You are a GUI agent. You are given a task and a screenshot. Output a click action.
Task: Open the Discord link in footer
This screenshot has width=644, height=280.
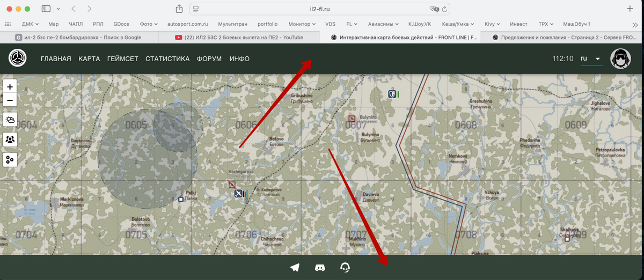click(320, 267)
